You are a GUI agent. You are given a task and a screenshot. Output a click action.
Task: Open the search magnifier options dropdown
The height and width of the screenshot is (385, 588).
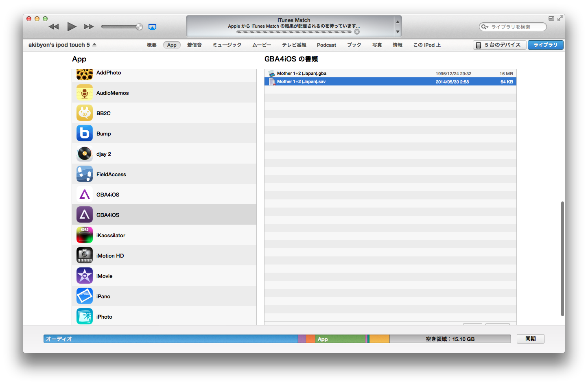[x=485, y=27]
